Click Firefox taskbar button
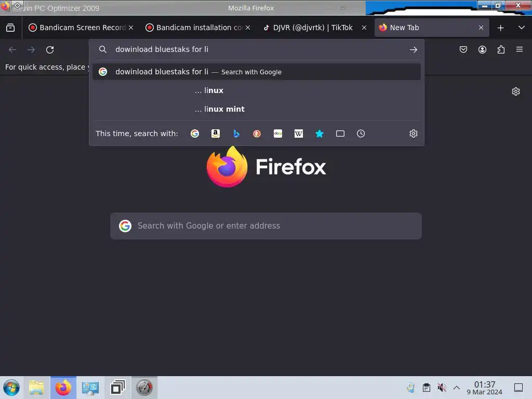 pos(63,388)
